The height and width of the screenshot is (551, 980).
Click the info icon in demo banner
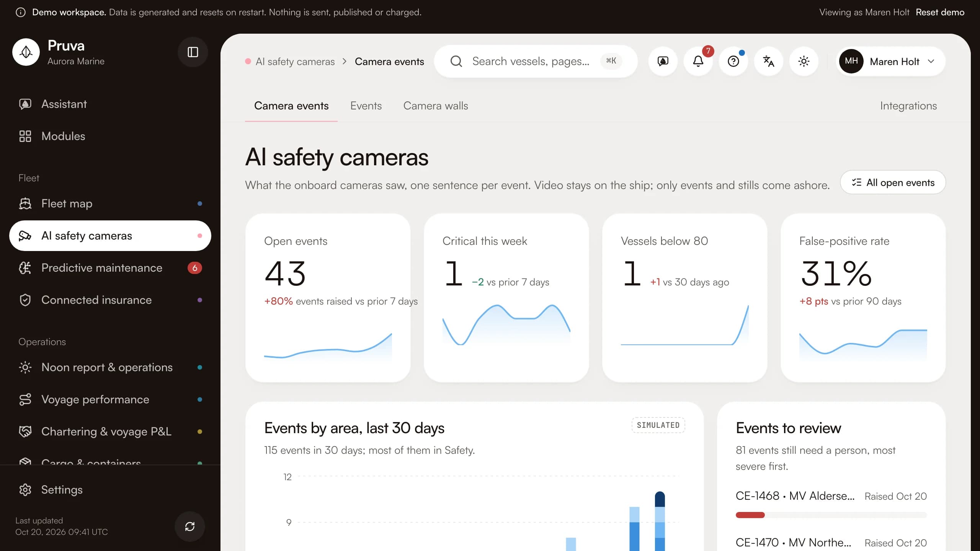(x=21, y=12)
